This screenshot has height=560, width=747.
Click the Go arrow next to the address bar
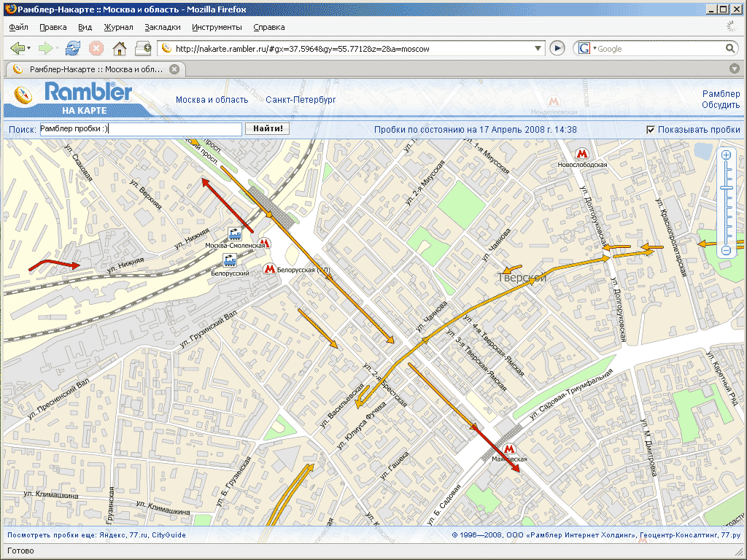(x=557, y=48)
